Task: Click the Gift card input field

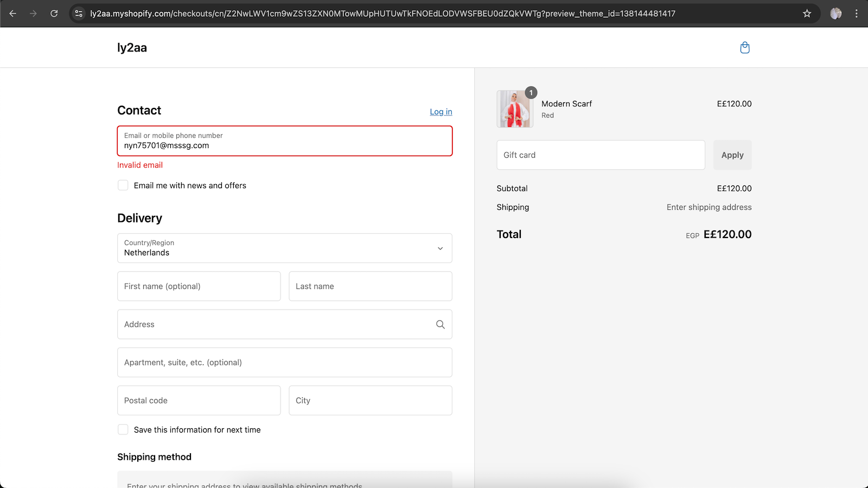Action: click(x=600, y=155)
